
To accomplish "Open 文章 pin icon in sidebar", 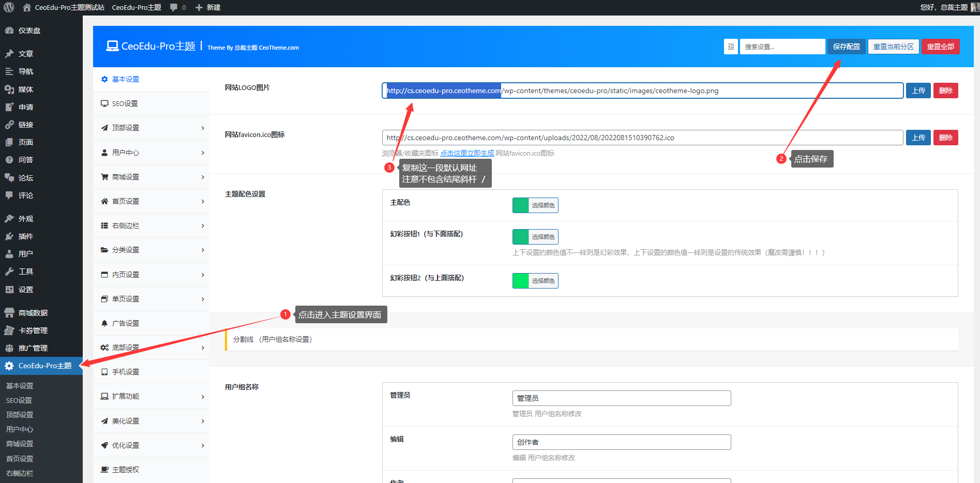I will point(9,54).
